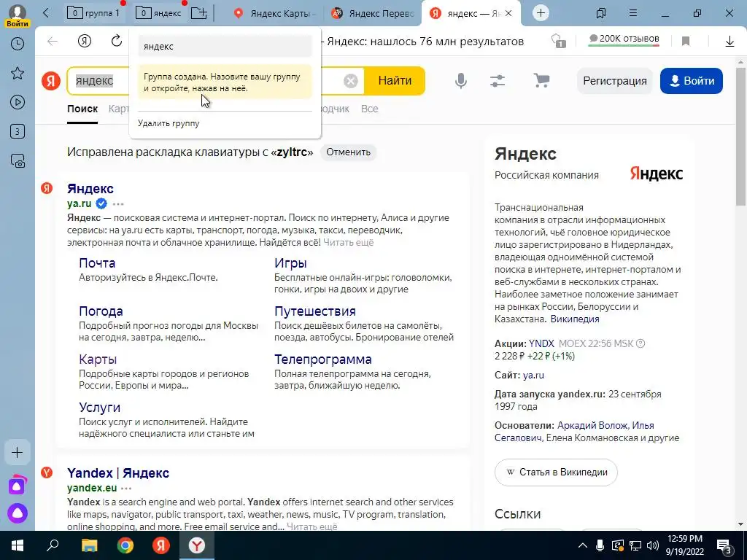Click the blue Войти button

point(692,81)
